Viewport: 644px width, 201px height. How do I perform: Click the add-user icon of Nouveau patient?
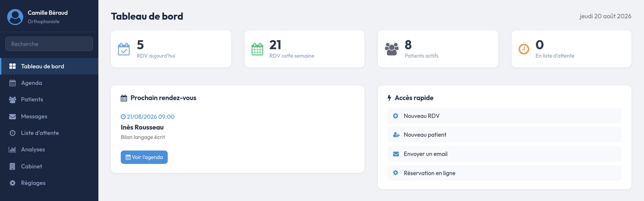click(x=396, y=135)
